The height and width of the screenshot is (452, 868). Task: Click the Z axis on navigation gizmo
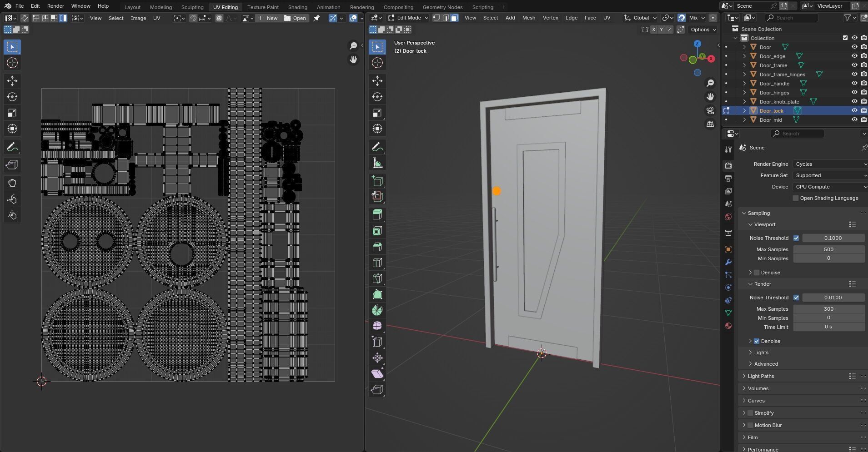pos(697,44)
